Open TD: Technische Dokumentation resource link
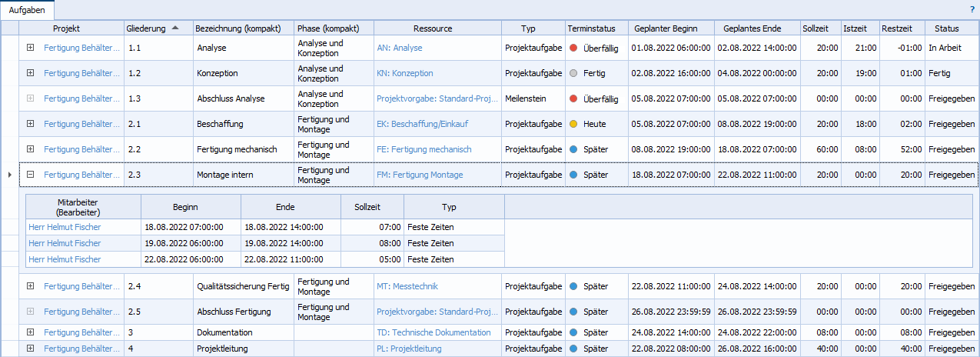The height and width of the screenshot is (357, 980). click(434, 332)
